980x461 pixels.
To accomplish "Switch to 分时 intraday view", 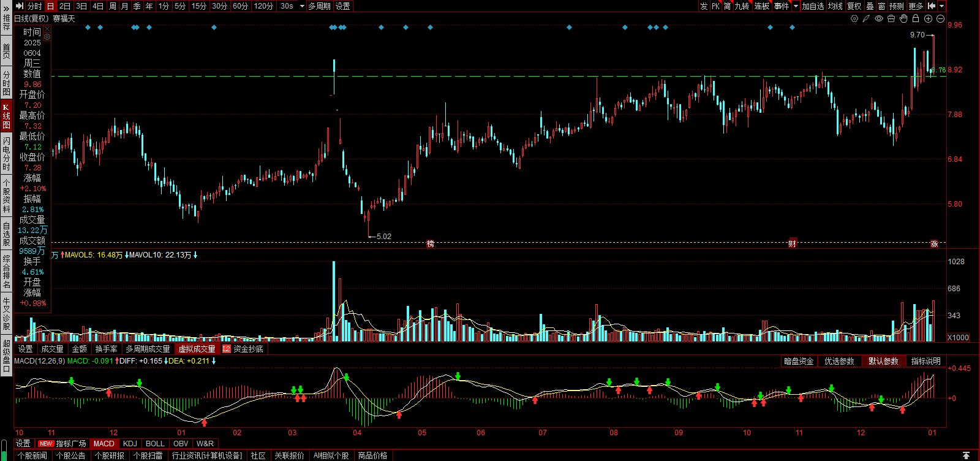I will pos(35,6).
